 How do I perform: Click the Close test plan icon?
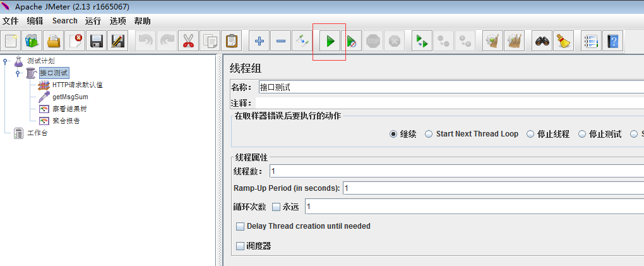[x=75, y=41]
